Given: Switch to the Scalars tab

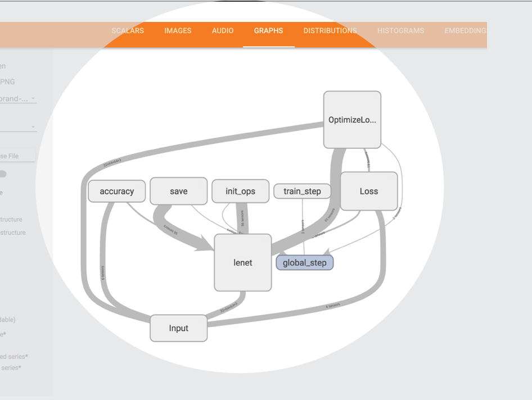Looking at the screenshot, I should (x=128, y=31).
